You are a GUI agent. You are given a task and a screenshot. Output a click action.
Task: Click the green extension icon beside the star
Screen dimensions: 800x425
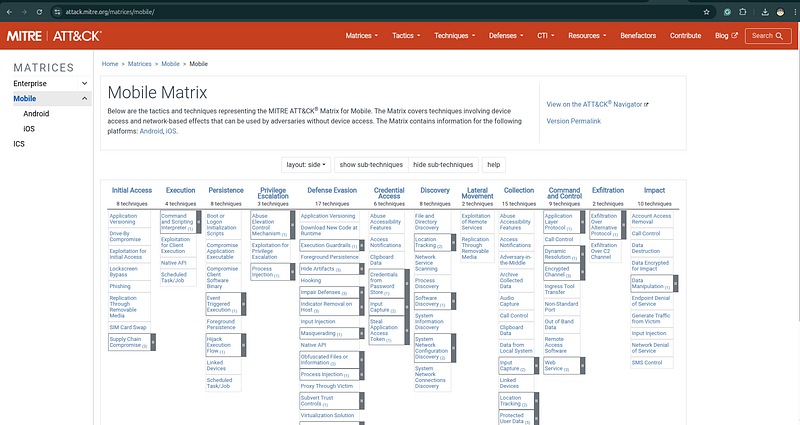click(728, 12)
